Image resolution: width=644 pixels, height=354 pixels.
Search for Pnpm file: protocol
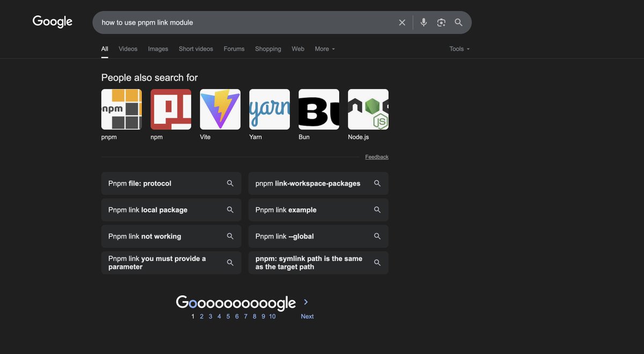tap(171, 183)
